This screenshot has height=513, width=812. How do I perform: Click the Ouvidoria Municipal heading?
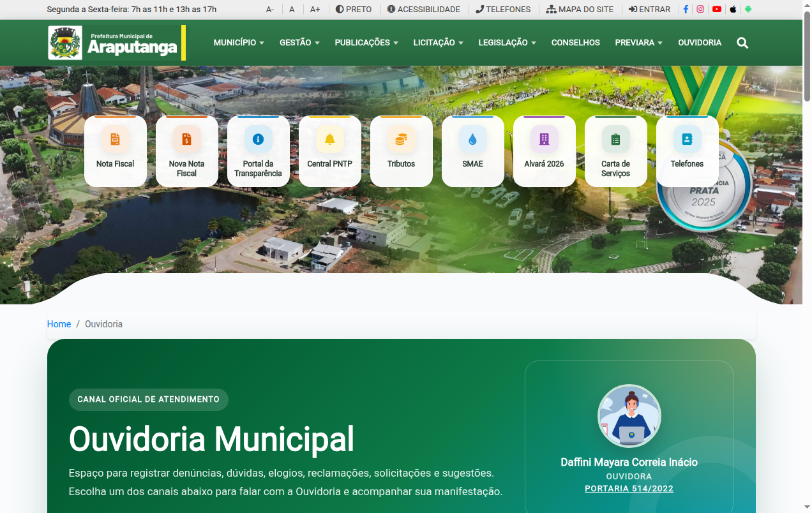click(211, 439)
